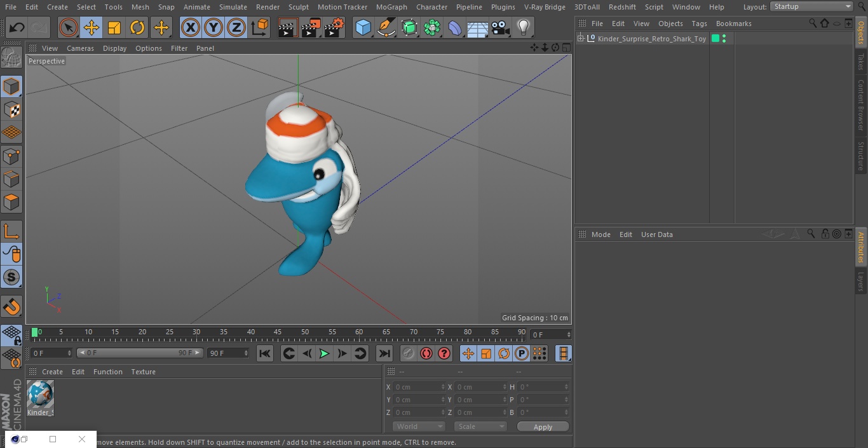Go to end of timeline

(384, 353)
